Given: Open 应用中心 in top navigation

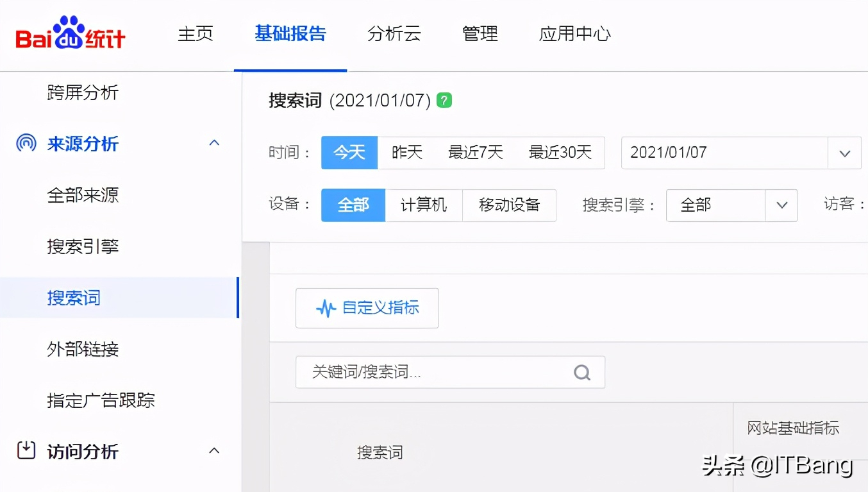Looking at the screenshot, I should [575, 33].
